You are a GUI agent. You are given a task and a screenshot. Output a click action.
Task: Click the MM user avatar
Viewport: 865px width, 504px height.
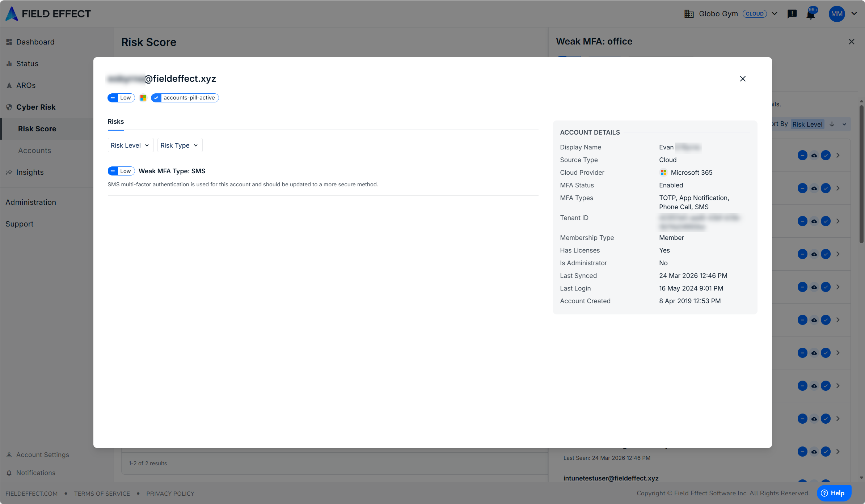[x=836, y=14]
